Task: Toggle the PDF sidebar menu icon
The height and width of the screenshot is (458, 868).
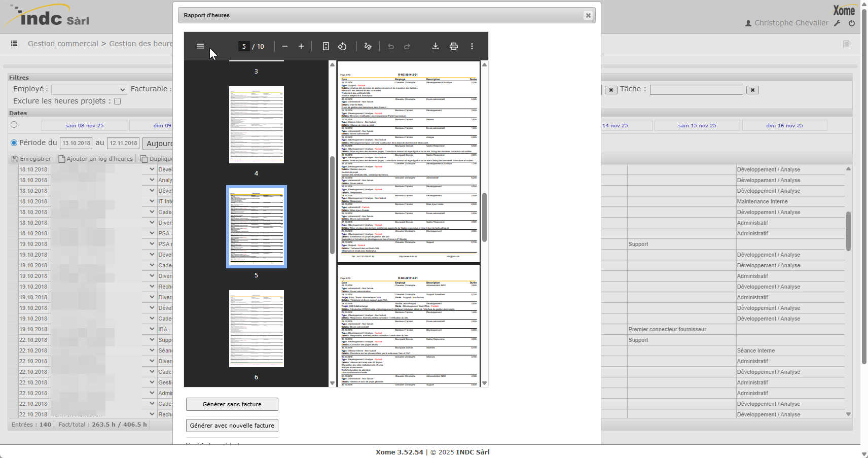Action: (x=200, y=46)
